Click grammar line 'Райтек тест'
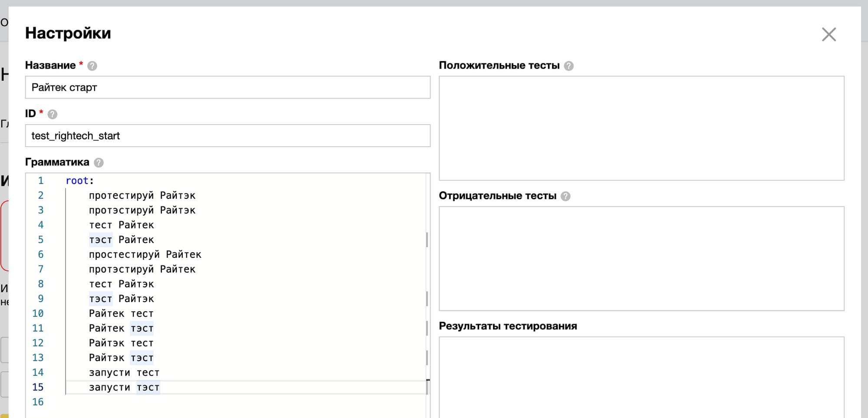 [x=121, y=314]
